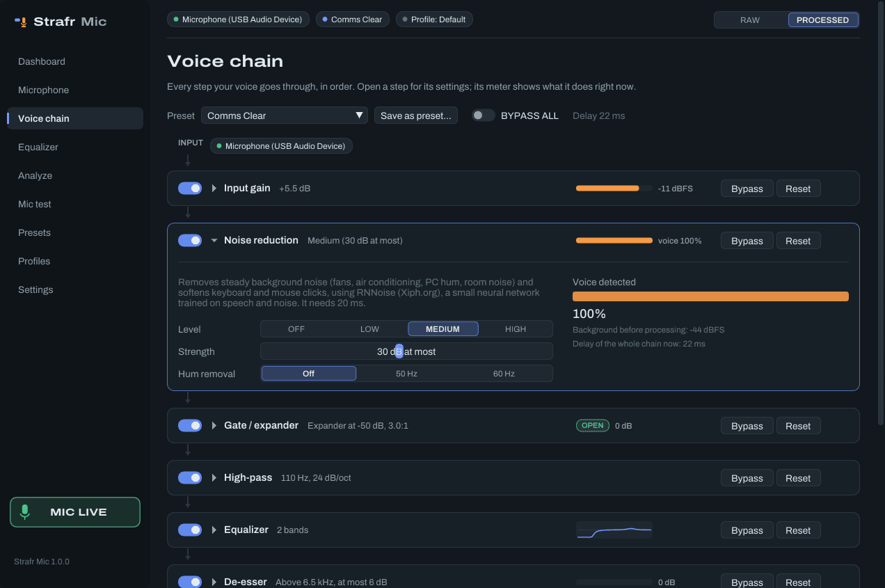The height and width of the screenshot is (588, 885).
Task: Click the INPUT Microphone device chip
Action: (282, 146)
